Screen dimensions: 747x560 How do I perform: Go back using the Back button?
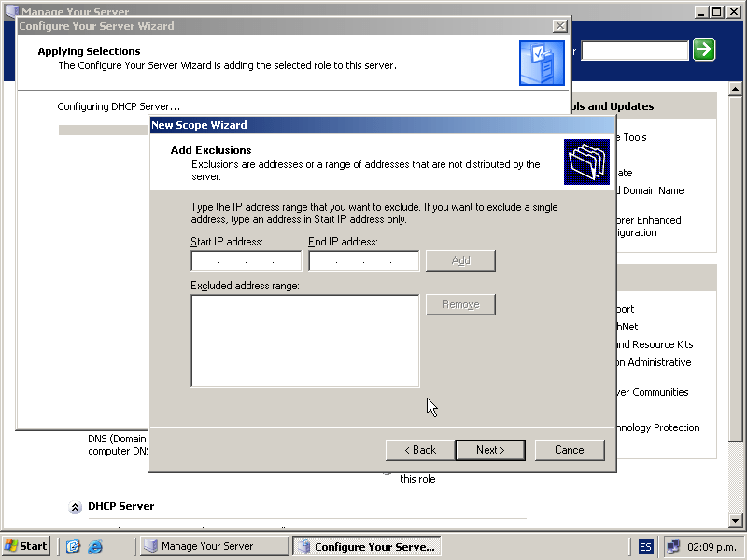[x=420, y=450]
